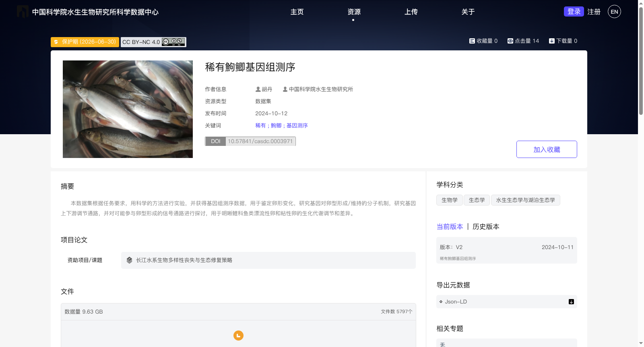Select the 水生生态学与湖泊生态学 subject tag
The width and height of the screenshot is (644, 347).
coord(526,200)
